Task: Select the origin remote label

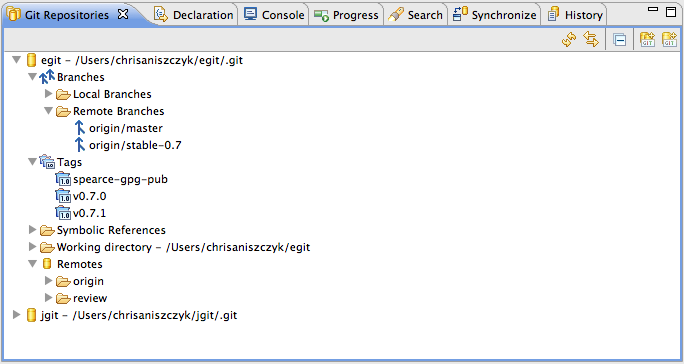Action: point(88,282)
